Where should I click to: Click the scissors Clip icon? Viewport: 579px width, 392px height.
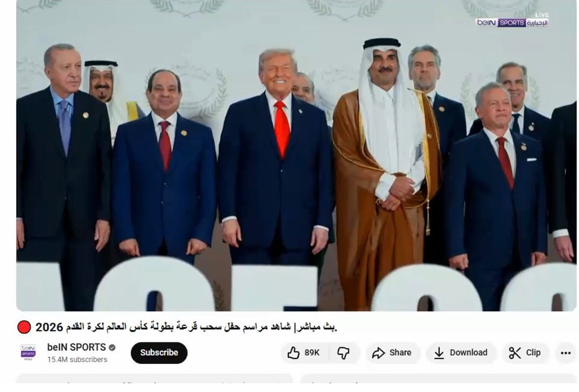pyautogui.click(x=515, y=353)
